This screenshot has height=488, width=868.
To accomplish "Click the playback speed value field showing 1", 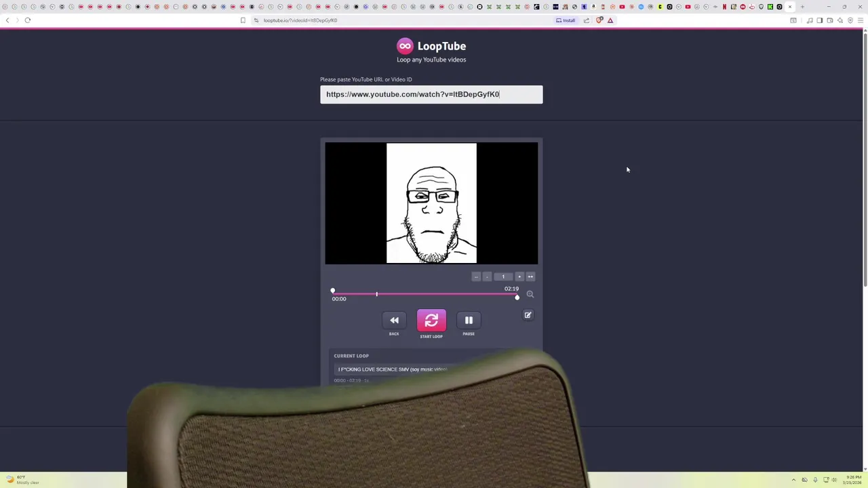I will click(503, 277).
